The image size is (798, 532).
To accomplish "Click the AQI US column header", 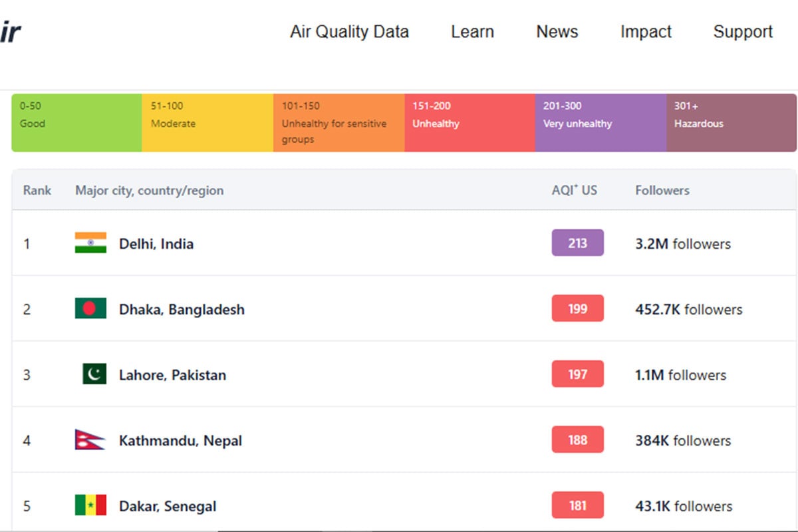I will pyautogui.click(x=575, y=190).
